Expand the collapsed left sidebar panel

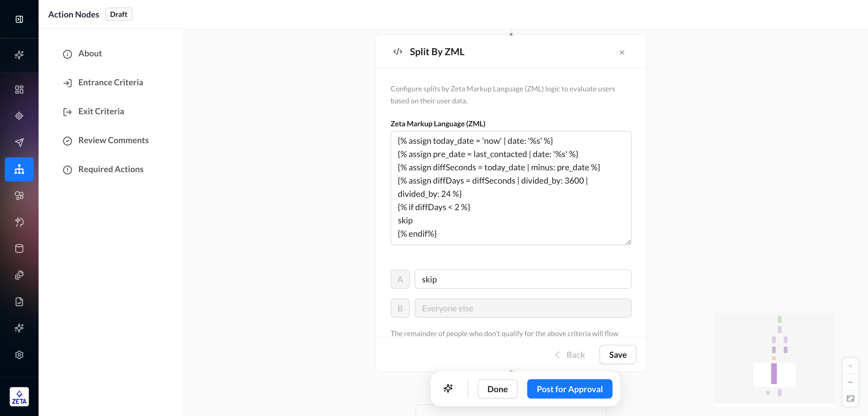pos(19,19)
